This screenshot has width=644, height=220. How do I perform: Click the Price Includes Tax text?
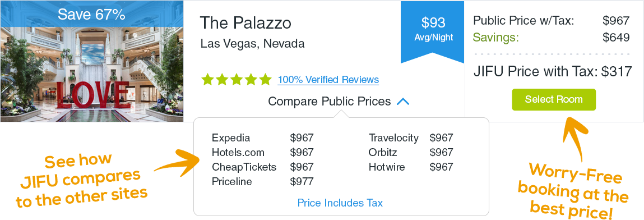click(x=340, y=203)
